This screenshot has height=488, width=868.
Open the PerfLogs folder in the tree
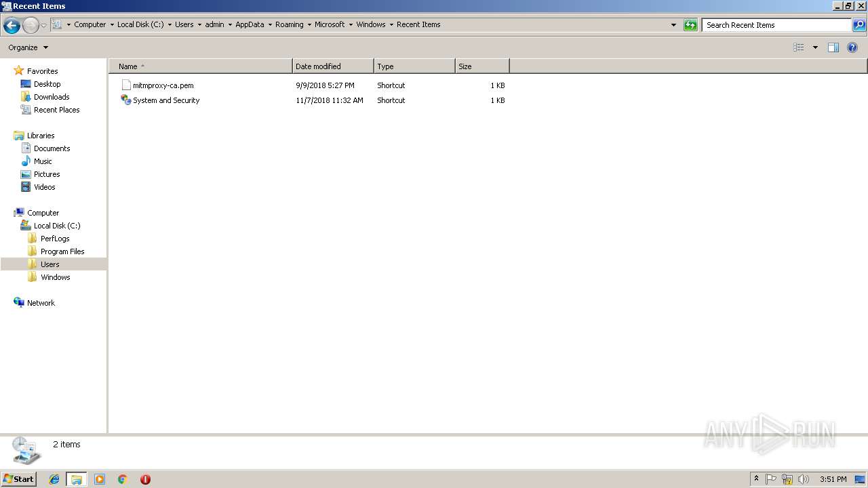pos(55,239)
